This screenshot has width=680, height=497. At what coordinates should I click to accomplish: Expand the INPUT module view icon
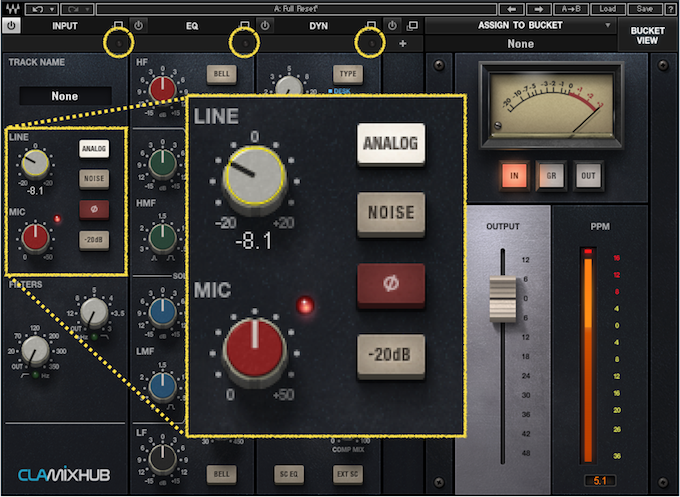[x=118, y=25]
